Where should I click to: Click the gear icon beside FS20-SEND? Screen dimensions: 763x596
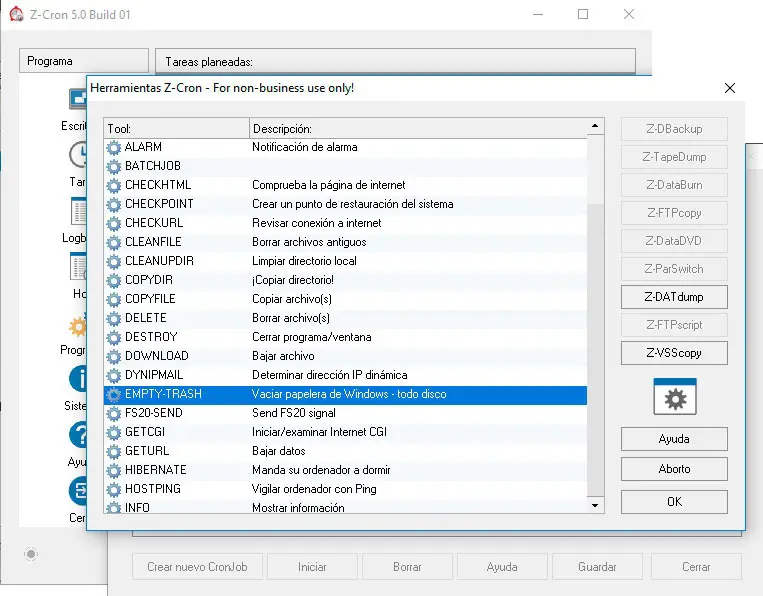pyautogui.click(x=113, y=413)
